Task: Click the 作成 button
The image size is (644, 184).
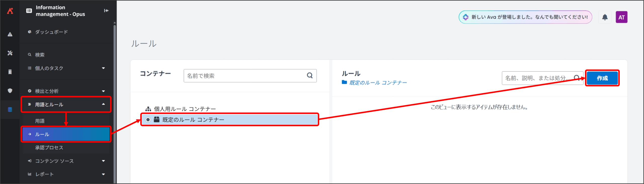Action: pos(602,78)
